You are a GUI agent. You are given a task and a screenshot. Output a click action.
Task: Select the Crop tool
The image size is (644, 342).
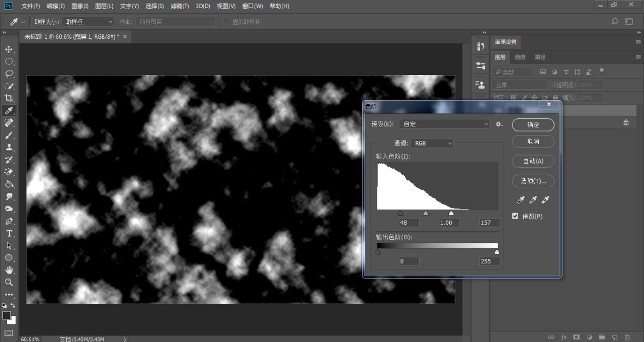(9, 98)
